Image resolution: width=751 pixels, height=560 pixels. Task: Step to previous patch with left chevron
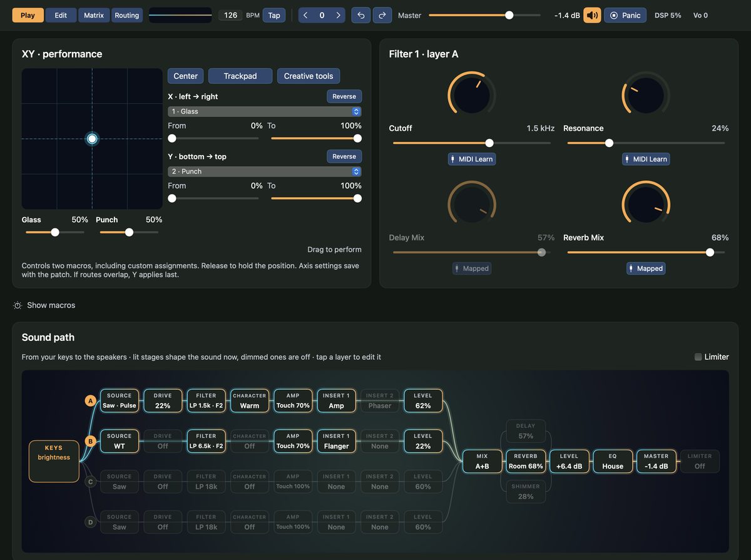(305, 15)
